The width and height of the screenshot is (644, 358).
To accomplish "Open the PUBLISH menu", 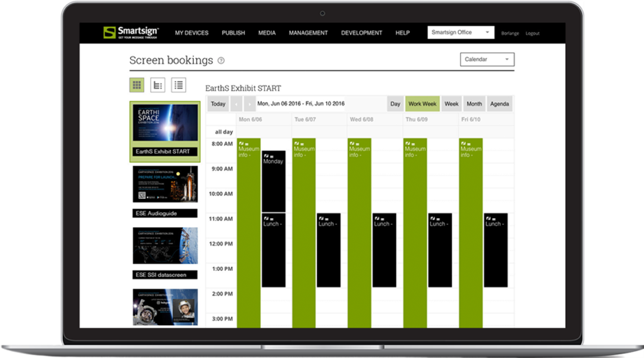I will click(x=233, y=33).
